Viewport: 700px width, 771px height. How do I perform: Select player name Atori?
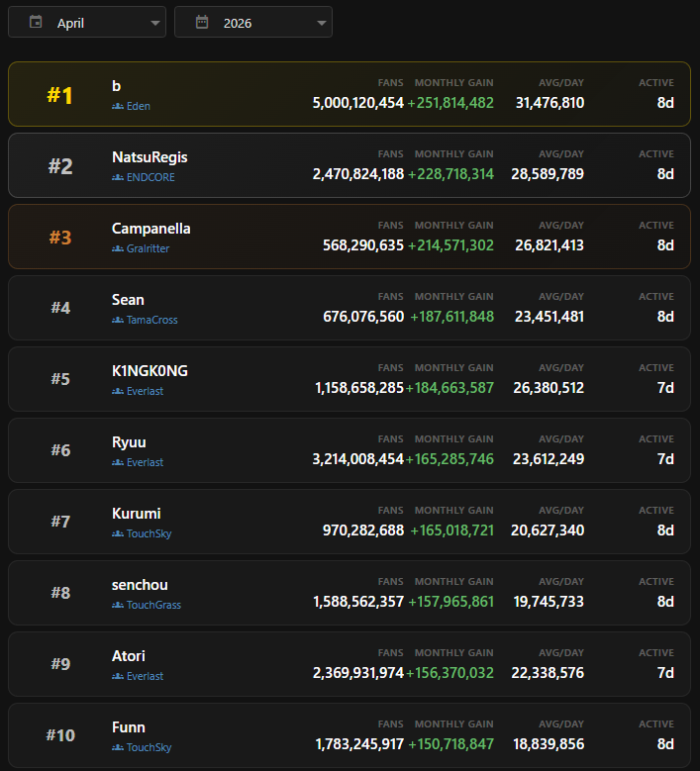click(x=129, y=656)
